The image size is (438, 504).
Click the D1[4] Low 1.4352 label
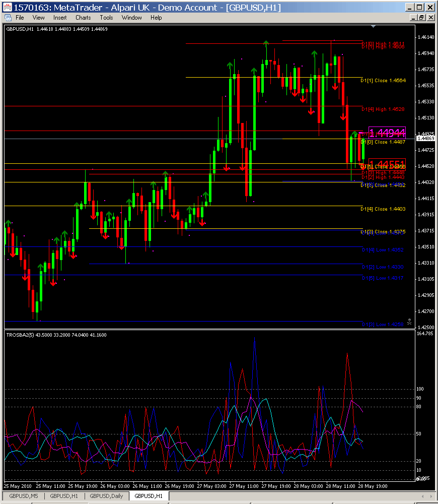[383, 250]
